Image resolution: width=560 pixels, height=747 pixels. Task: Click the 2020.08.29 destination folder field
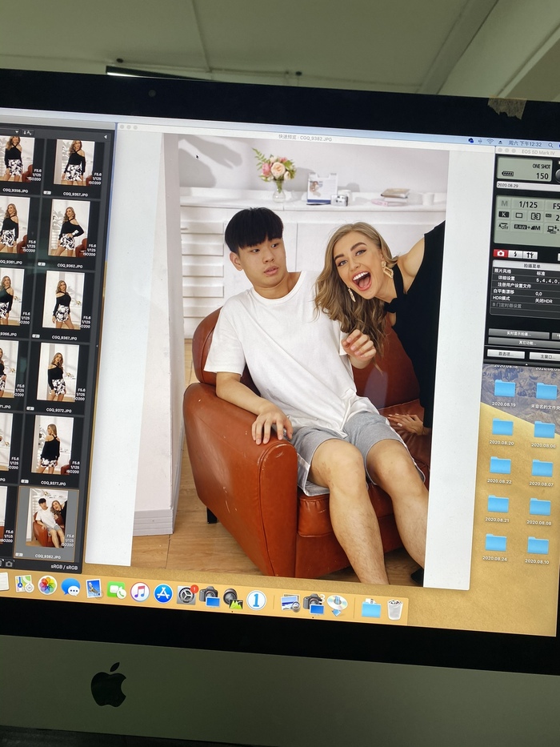click(528, 185)
